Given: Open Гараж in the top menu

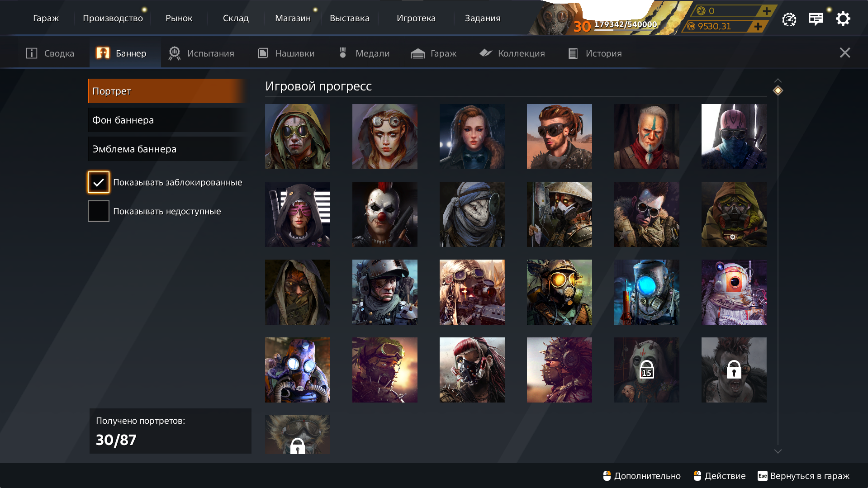Looking at the screenshot, I should click(46, 19).
